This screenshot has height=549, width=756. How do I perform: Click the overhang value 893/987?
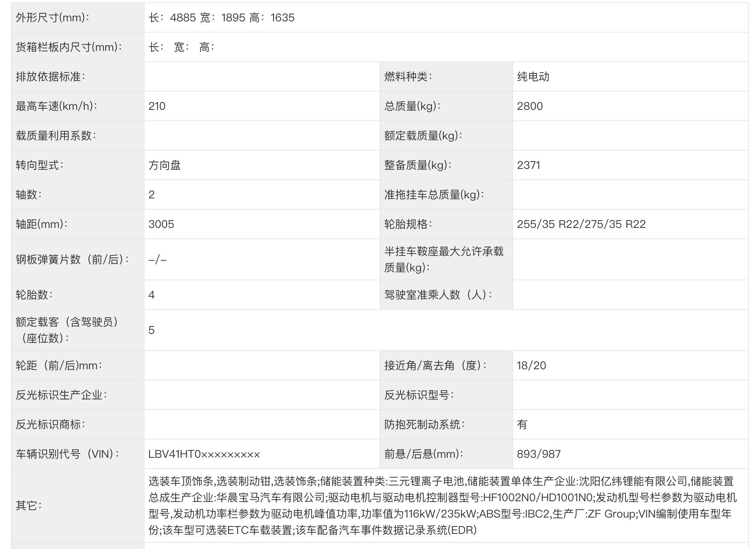(x=538, y=454)
